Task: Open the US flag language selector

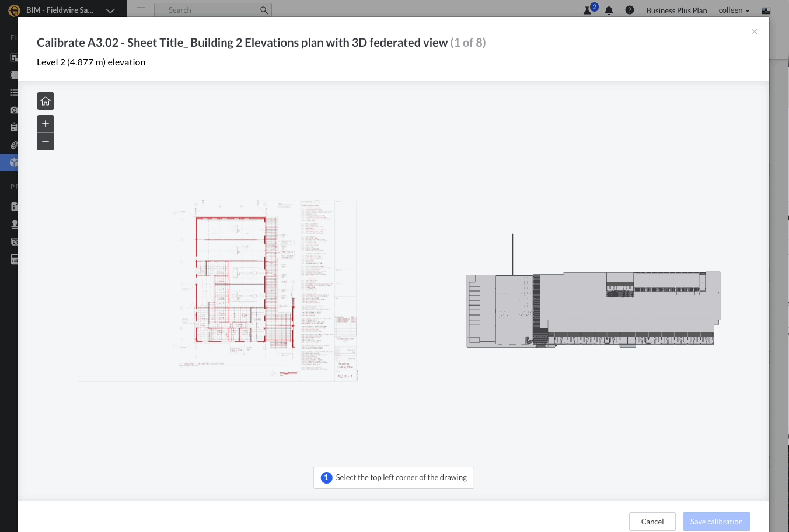Action: coord(766,10)
